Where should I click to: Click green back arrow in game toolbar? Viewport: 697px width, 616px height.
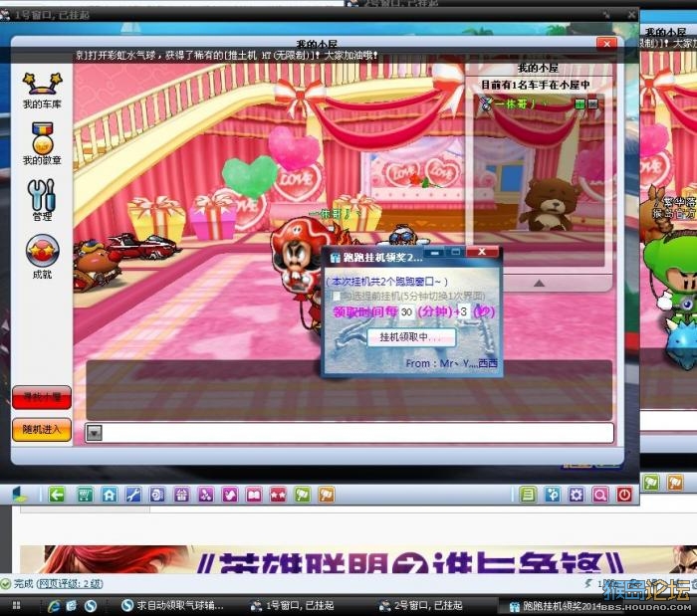[57, 495]
